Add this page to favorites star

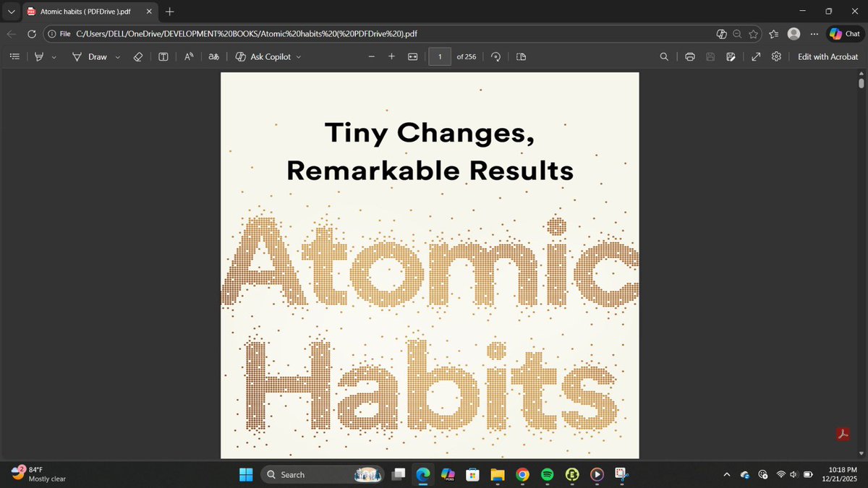click(754, 34)
